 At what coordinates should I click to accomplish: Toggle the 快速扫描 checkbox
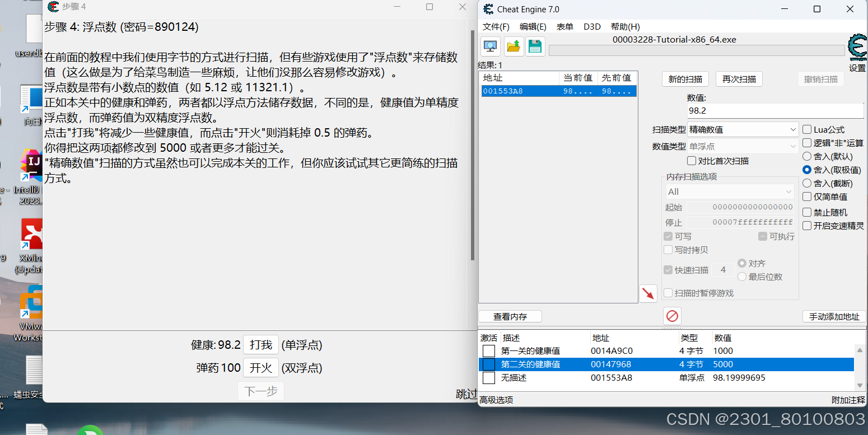click(x=668, y=270)
